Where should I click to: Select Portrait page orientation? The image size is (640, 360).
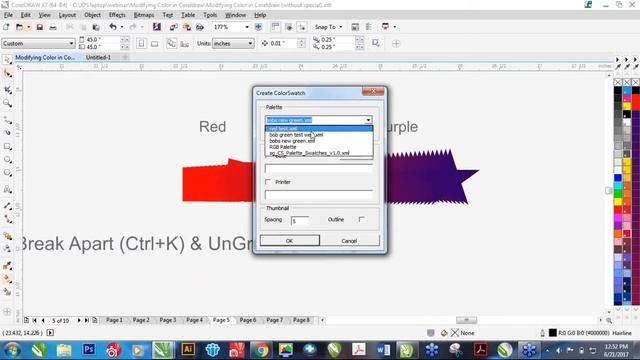point(141,43)
